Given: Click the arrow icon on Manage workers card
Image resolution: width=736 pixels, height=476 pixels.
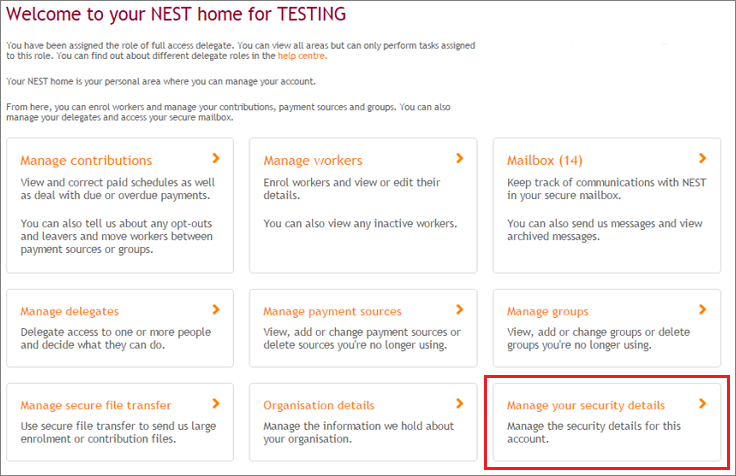Looking at the screenshot, I should click(x=460, y=158).
